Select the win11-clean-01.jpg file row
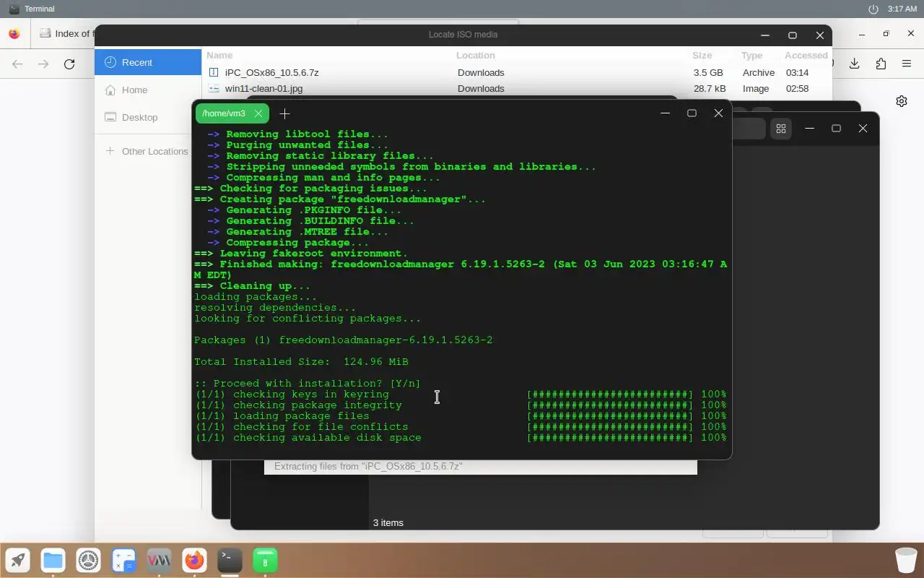The width and height of the screenshot is (924, 578). (x=518, y=88)
